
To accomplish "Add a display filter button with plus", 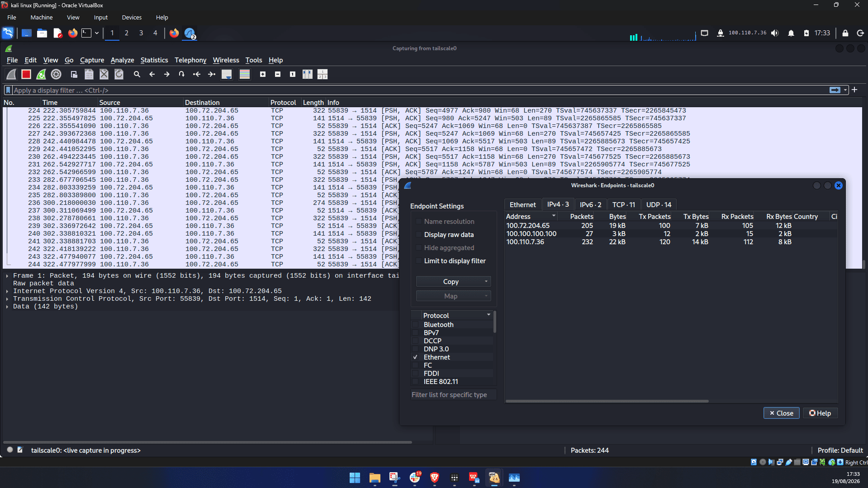I will 854,90.
